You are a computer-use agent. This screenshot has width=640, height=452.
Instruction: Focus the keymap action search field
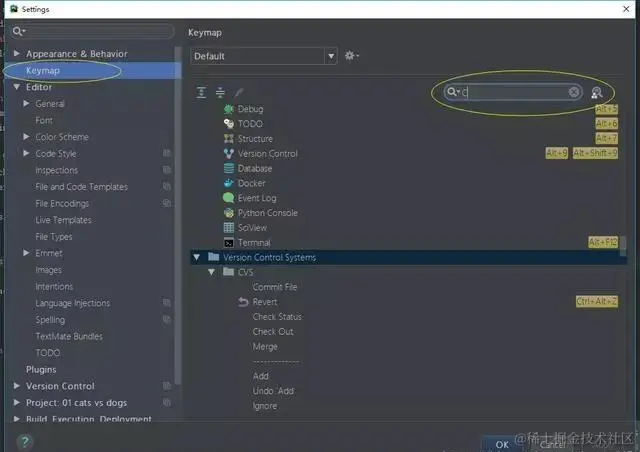pos(513,92)
